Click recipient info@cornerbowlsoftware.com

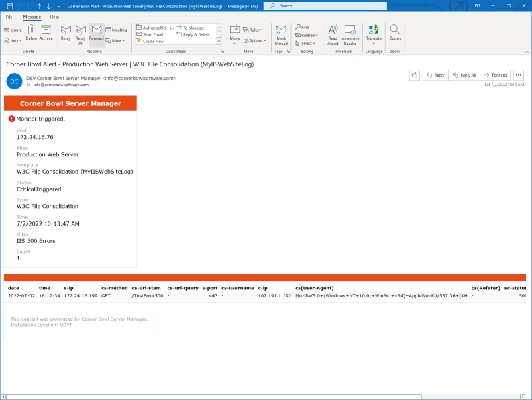click(61, 85)
